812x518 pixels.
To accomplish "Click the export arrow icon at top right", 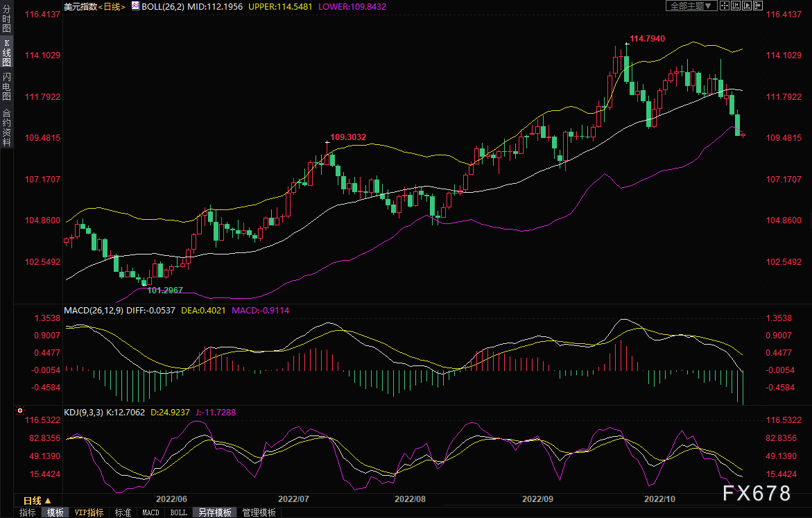I will [758, 6].
